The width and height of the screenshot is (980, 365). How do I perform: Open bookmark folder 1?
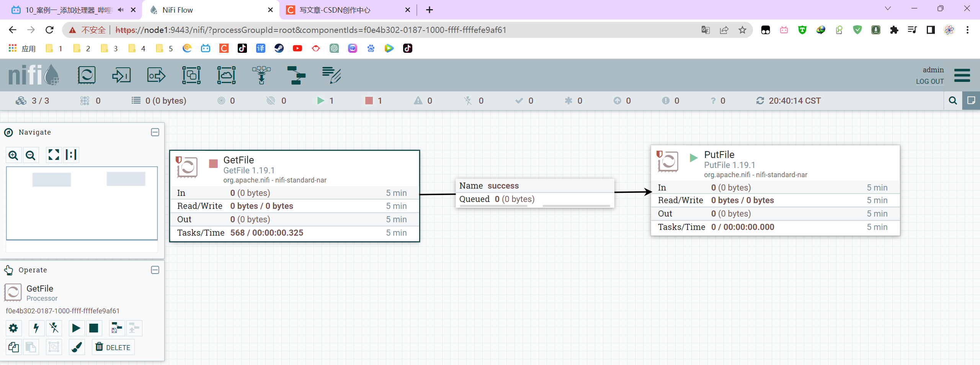tap(54, 49)
